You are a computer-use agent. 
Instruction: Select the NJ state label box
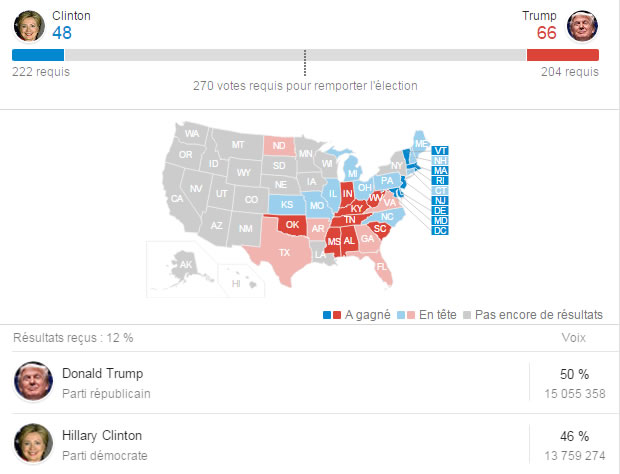tap(440, 200)
